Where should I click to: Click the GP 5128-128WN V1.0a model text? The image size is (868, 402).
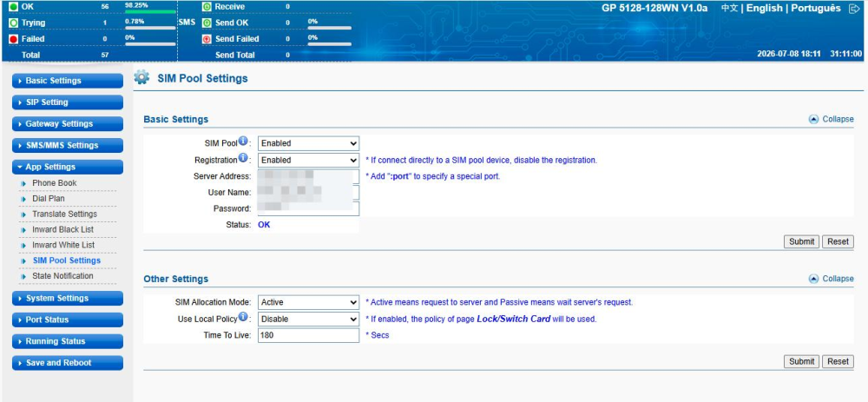pyautogui.click(x=654, y=9)
